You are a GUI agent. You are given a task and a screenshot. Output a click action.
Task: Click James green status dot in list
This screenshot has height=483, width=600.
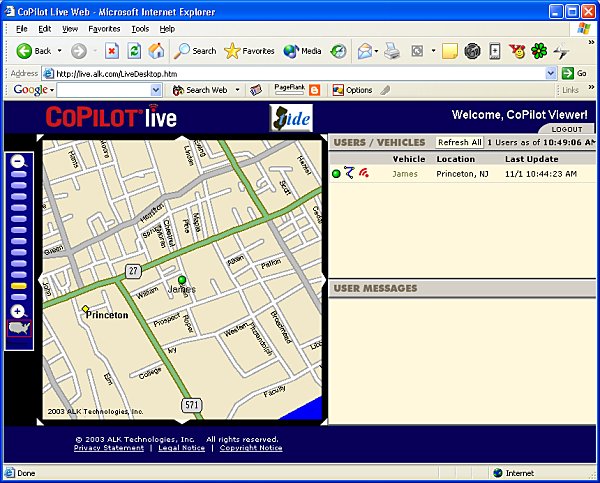pyautogui.click(x=336, y=174)
